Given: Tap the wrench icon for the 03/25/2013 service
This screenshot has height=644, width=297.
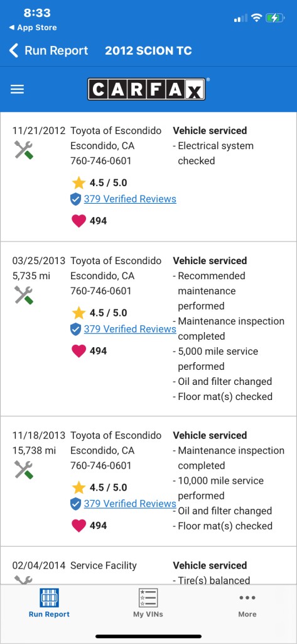Looking at the screenshot, I should click(24, 295).
